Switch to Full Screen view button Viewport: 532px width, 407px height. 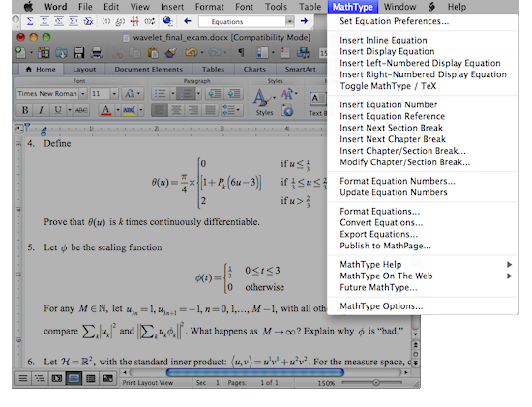coord(108,378)
